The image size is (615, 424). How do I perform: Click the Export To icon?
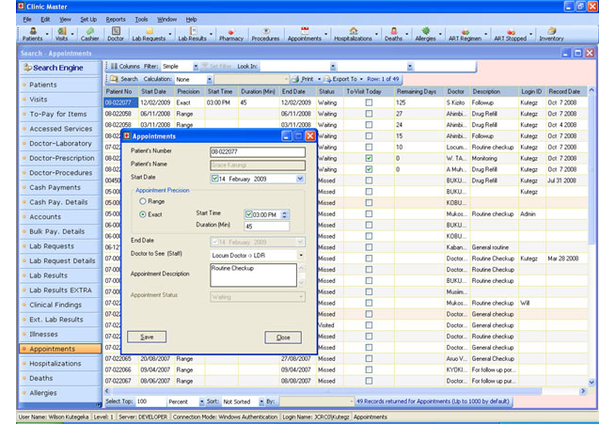[x=328, y=79]
